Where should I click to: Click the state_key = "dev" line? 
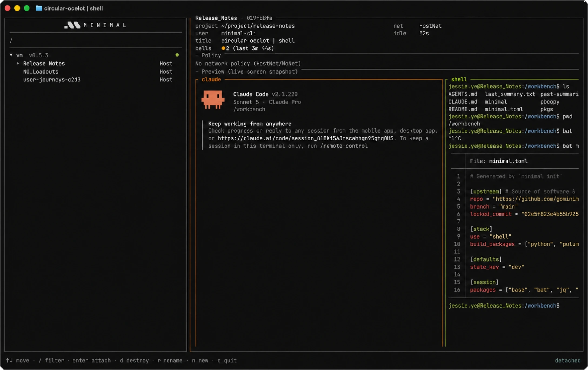[x=497, y=267]
